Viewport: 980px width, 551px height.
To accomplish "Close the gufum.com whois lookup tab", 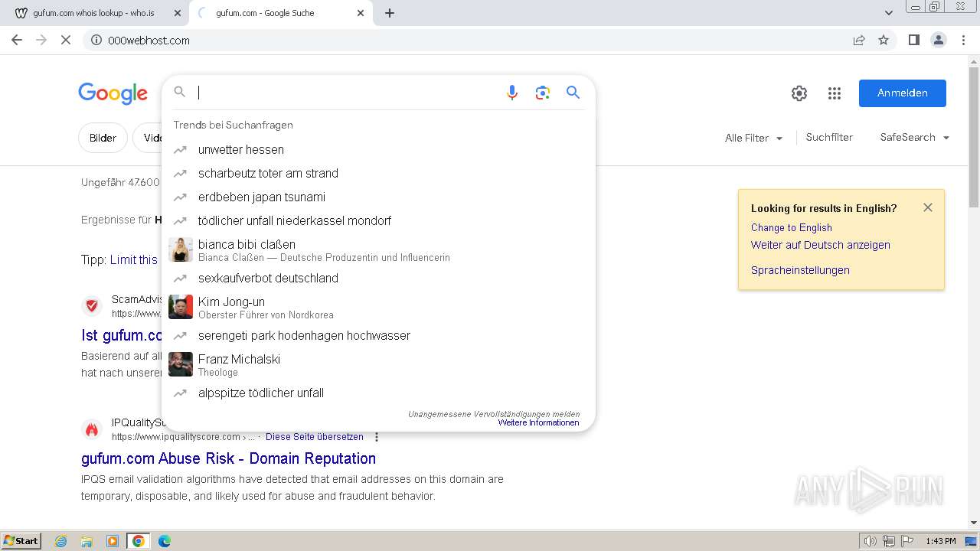I will click(x=178, y=13).
